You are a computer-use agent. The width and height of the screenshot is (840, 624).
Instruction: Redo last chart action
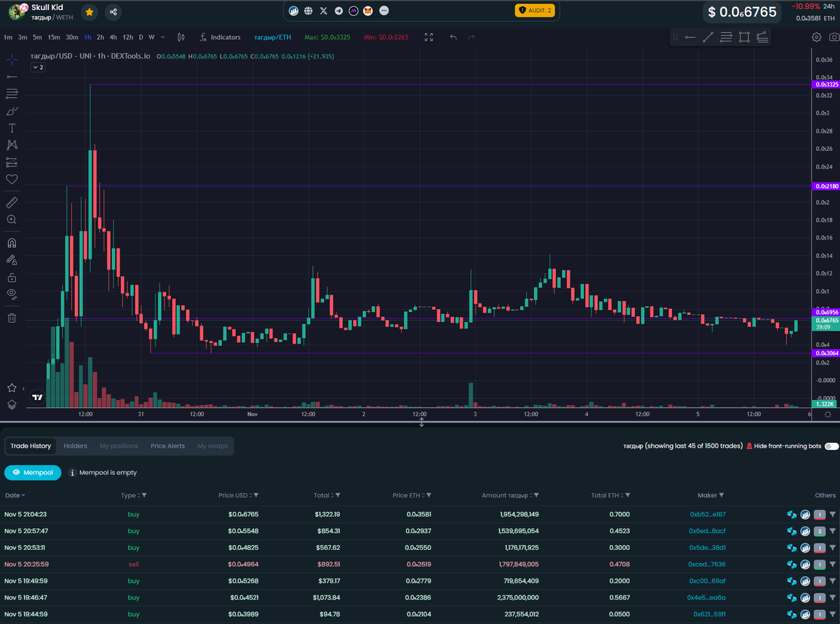tap(471, 37)
